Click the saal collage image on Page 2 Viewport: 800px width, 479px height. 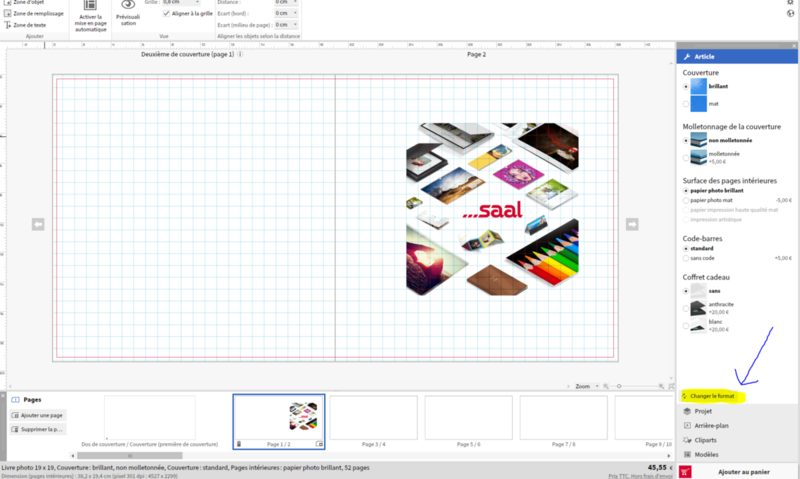[492, 209]
